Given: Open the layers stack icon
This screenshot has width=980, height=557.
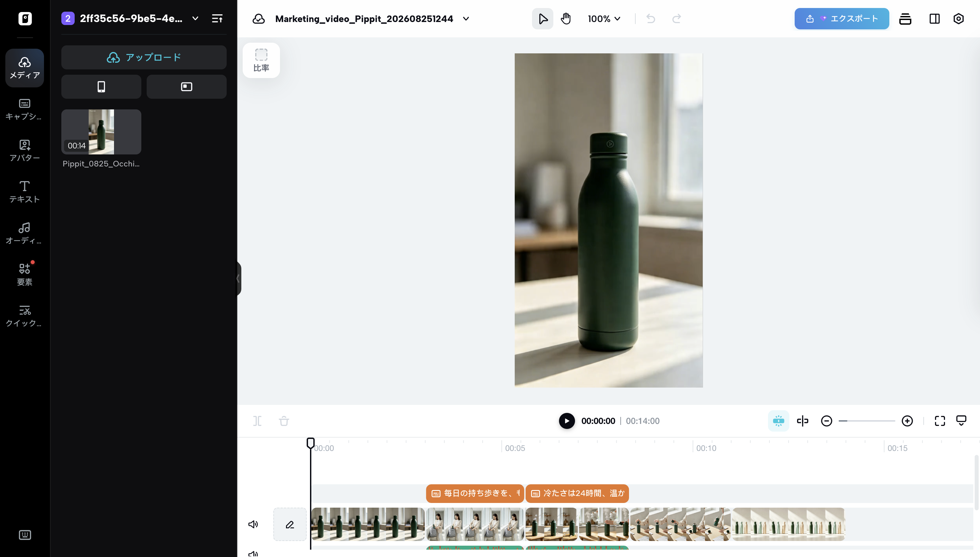Looking at the screenshot, I should pyautogui.click(x=905, y=19).
